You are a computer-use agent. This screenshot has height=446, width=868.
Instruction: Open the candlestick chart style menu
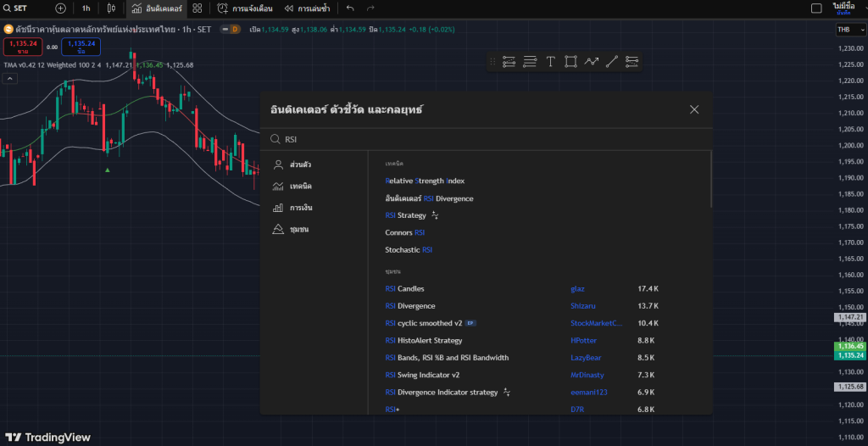pos(111,8)
